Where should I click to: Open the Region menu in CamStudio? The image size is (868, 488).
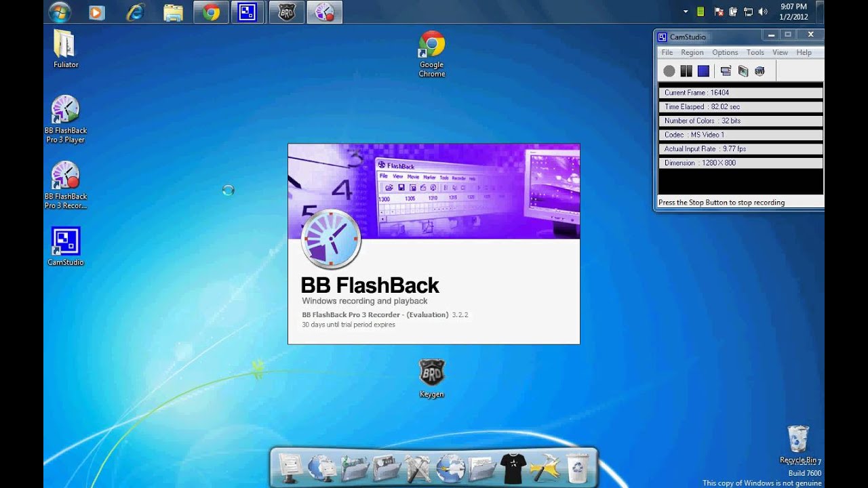(x=692, y=52)
